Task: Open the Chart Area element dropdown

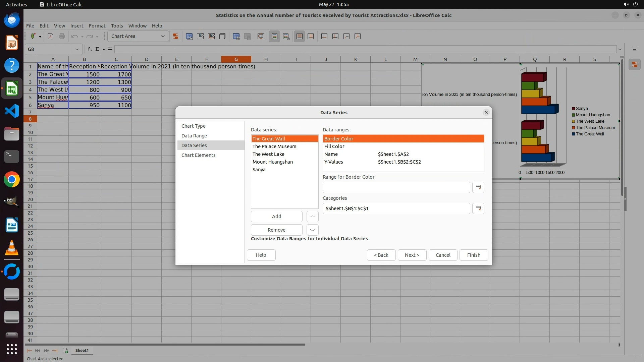Action: pos(163,36)
